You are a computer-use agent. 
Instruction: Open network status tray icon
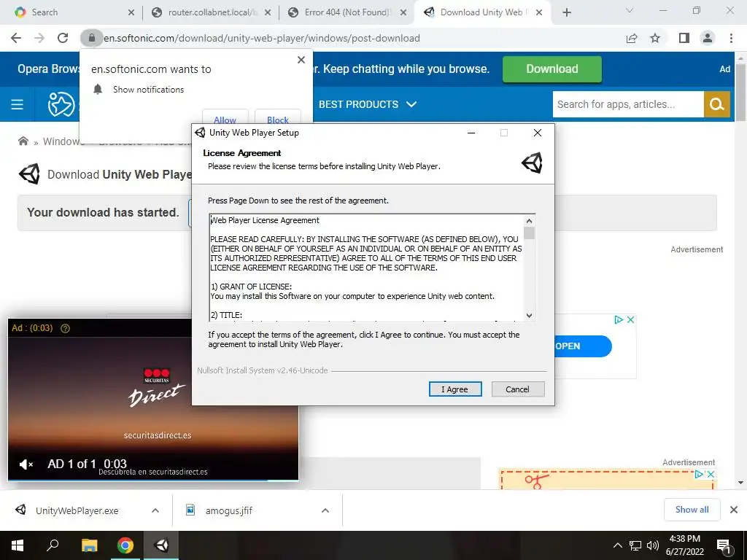635,545
